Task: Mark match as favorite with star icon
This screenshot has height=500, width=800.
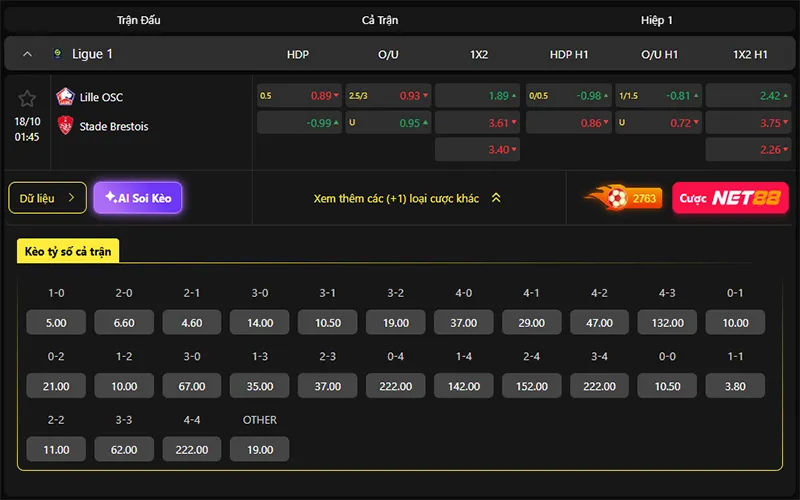Action: pos(27,98)
